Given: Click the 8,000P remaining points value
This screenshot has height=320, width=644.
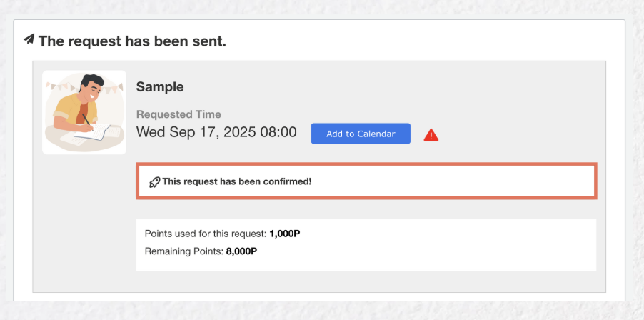Looking at the screenshot, I should pyautogui.click(x=241, y=251).
